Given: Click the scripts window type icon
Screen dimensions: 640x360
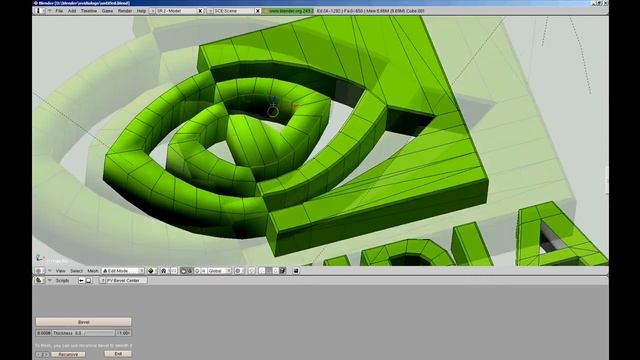Looking at the screenshot, I should pyautogui.click(x=39, y=280).
